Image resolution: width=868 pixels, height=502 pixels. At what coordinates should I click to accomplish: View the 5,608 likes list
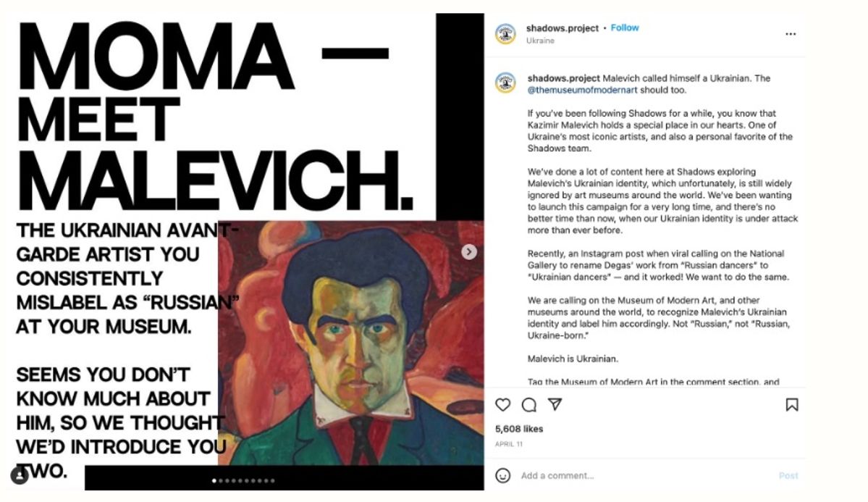point(518,429)
